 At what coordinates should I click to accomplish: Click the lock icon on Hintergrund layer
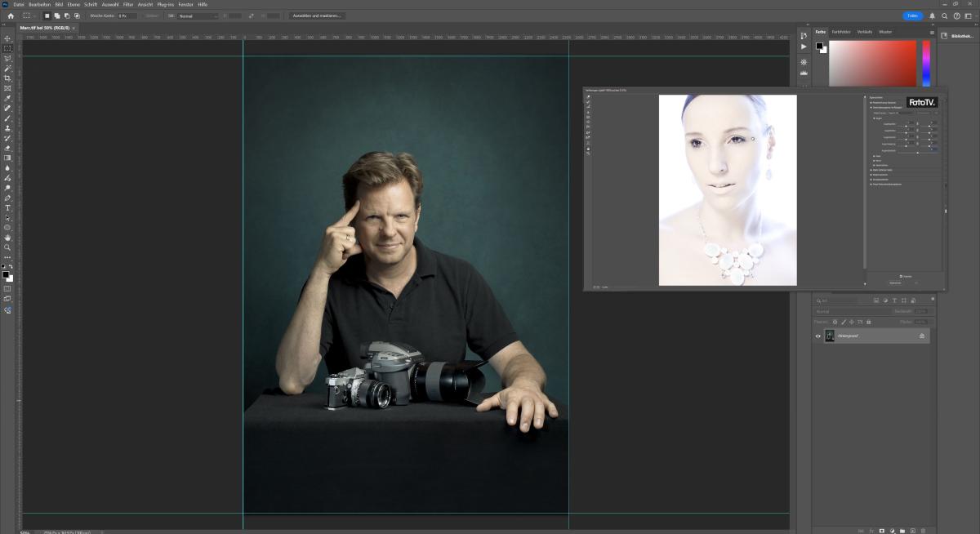(x=922, y=336)
